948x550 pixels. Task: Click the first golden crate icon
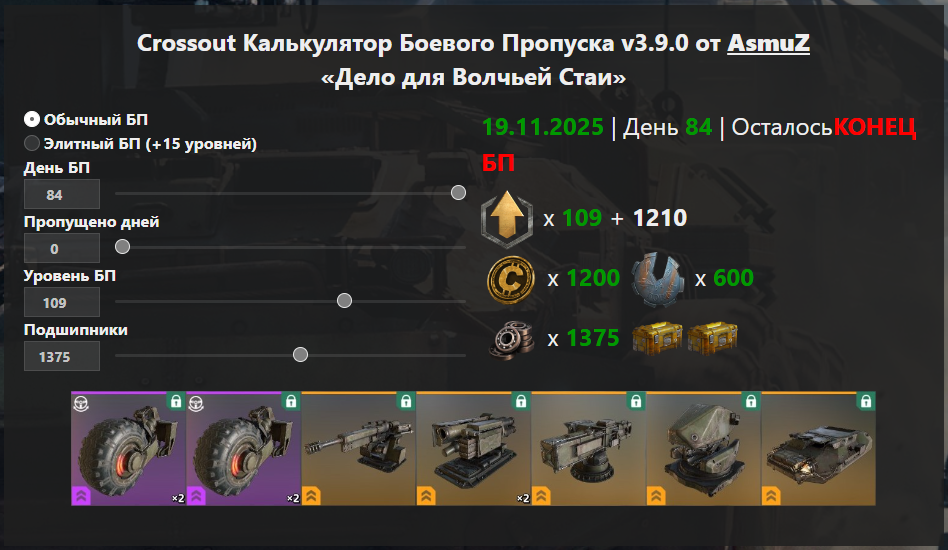pyautogui.click(x=657, y=337)
